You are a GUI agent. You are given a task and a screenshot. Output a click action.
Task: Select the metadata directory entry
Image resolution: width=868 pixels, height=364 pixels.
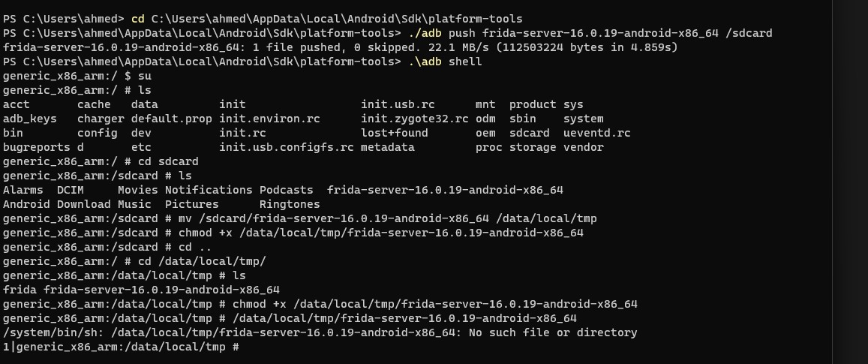387,147
